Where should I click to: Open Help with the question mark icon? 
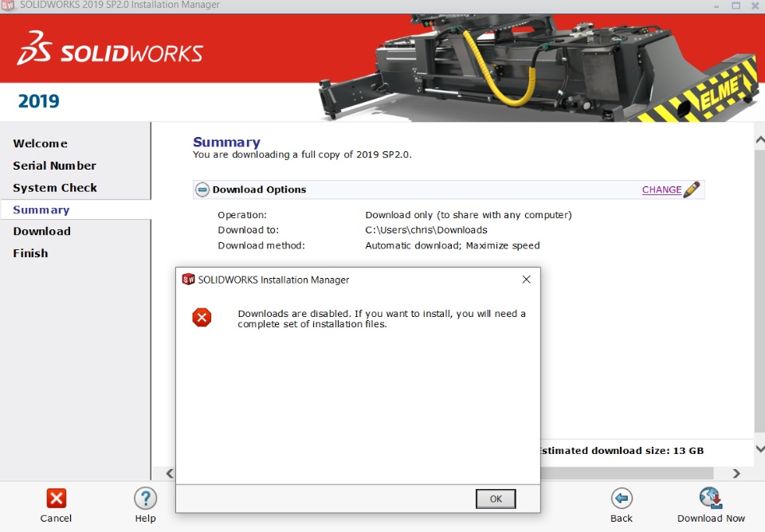coord(145,499)
